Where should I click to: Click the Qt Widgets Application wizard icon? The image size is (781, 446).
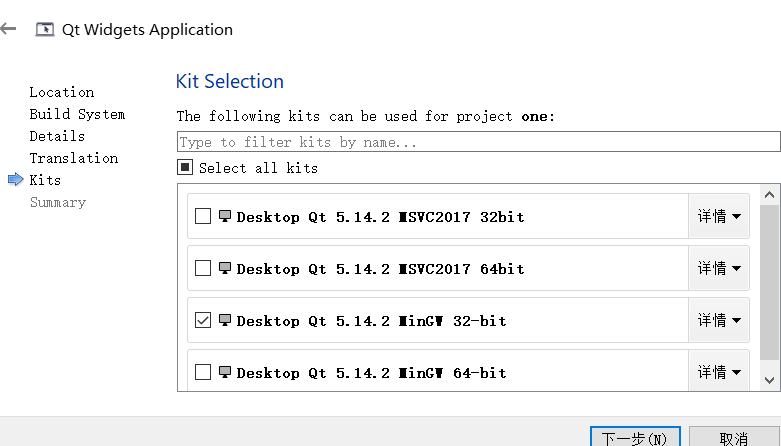coord(44,29)
